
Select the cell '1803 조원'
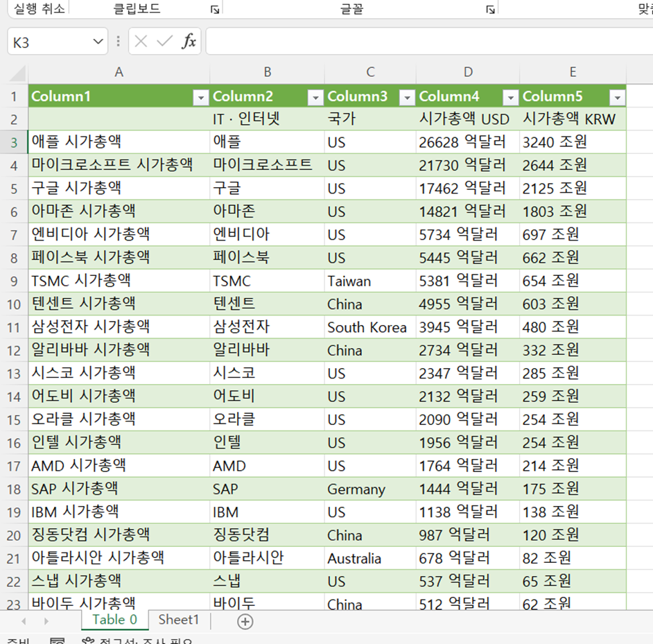point(573,211)
